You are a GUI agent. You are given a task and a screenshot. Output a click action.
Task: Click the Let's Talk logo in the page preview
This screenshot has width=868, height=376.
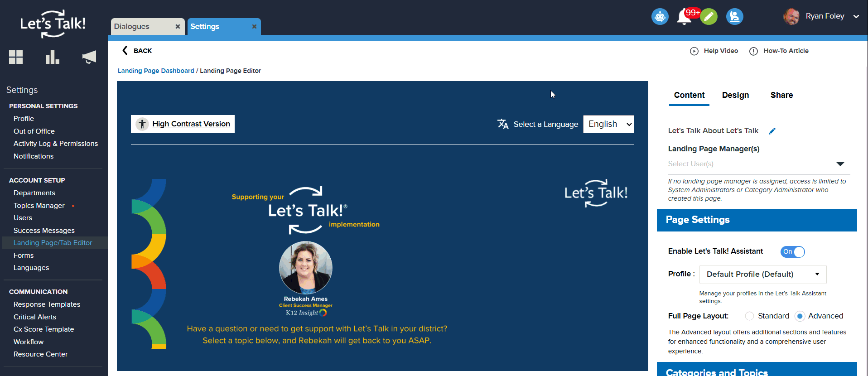click(x=596, y=193)
